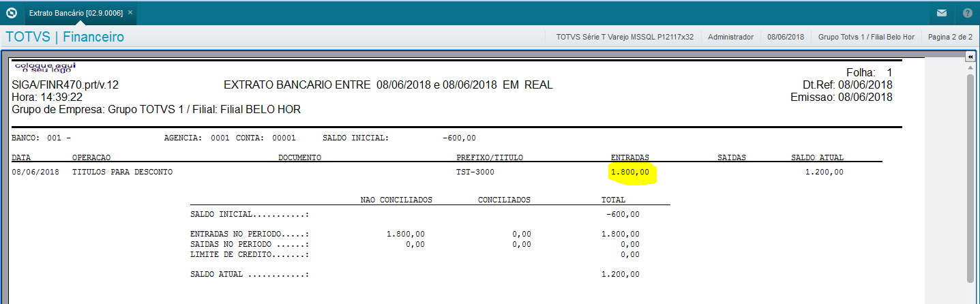Click the 'coloque aqui o seu logo' placeholder

[x=45, y=67]
